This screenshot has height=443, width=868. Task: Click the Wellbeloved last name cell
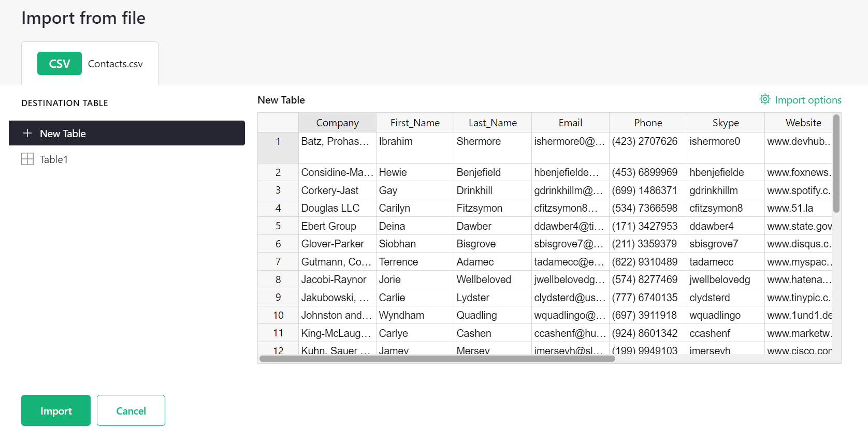484,279
